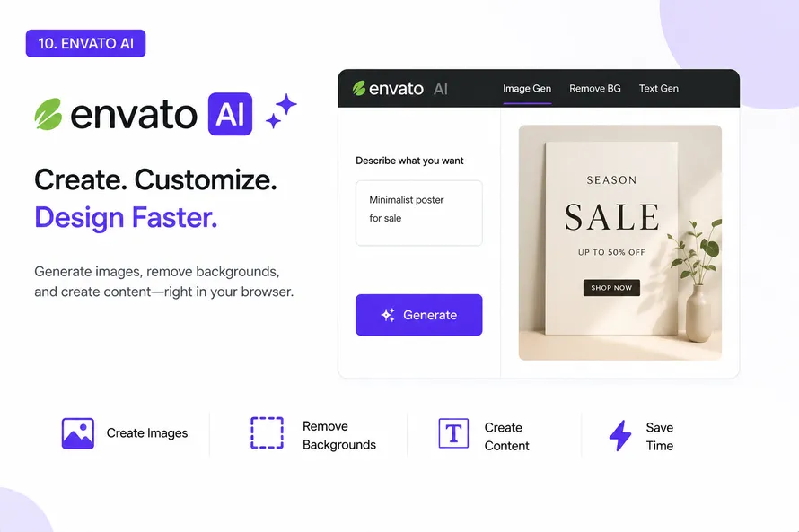Click the 'Create. Customize.' headline
The height and width of the screenshot is (532, 799).
(155, 179)
